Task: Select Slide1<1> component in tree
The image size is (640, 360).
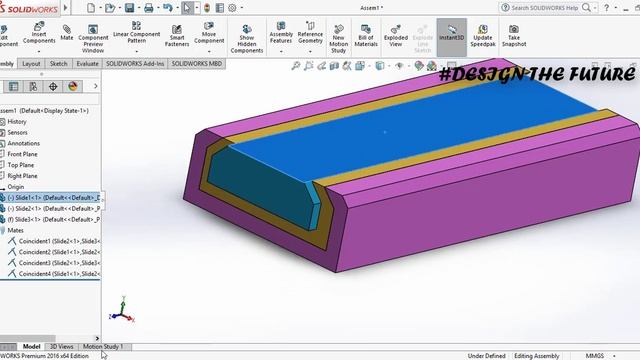Action: (50, 198)
